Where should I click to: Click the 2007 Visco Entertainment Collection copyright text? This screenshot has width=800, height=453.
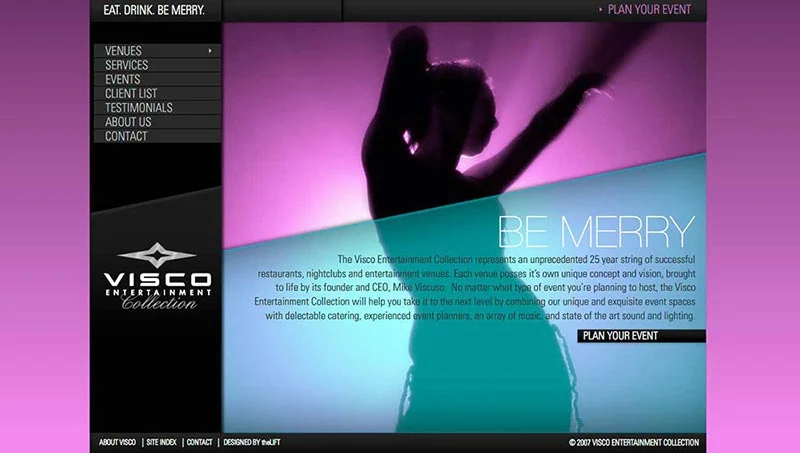pyautogui.click(x=634, y=442)
